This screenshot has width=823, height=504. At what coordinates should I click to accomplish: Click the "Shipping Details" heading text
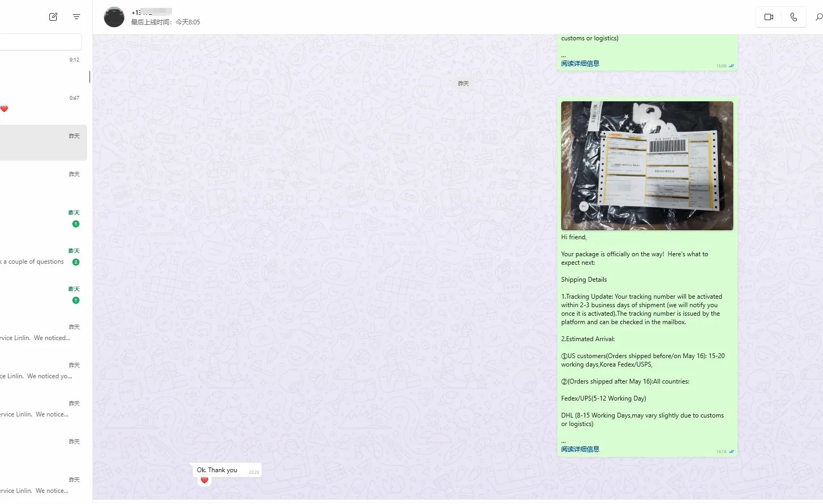tap(584, 280)
